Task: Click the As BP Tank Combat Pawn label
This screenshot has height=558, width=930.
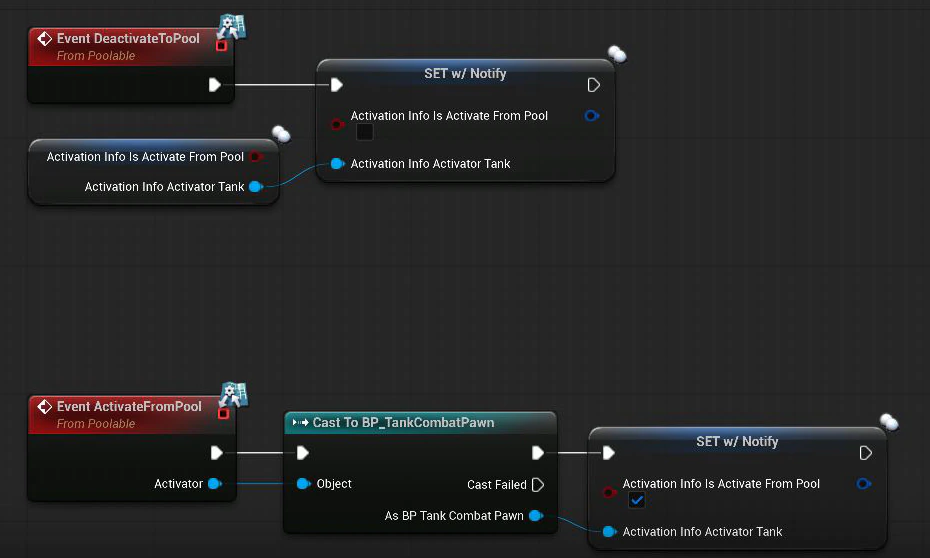Action: coord(454,516)
